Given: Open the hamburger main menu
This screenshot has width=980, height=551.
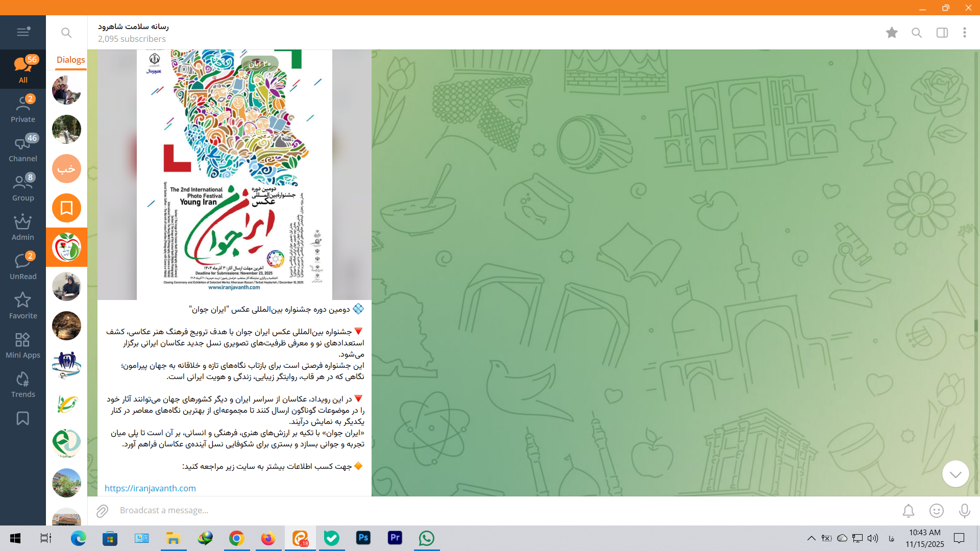Looking at the screenshot, I should (23, 32).
